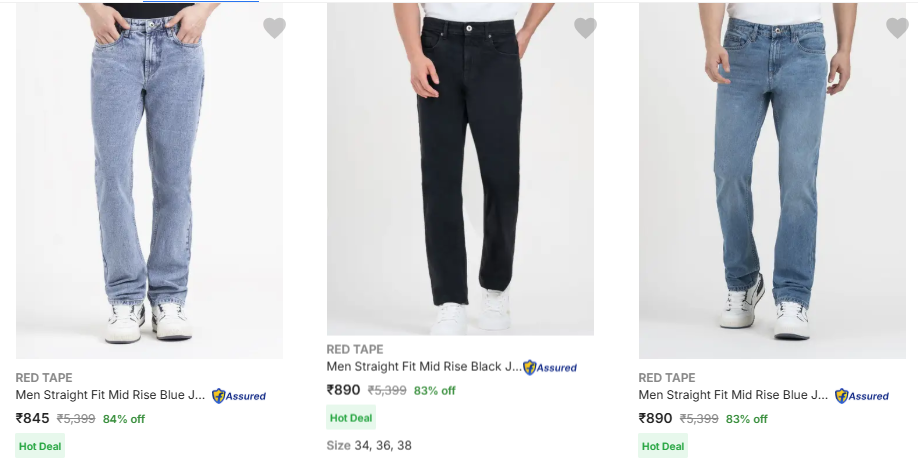The height and width of the screenshot is (461, 918).
Task: Click Assured badge on third product
Action: coord(862,396)
